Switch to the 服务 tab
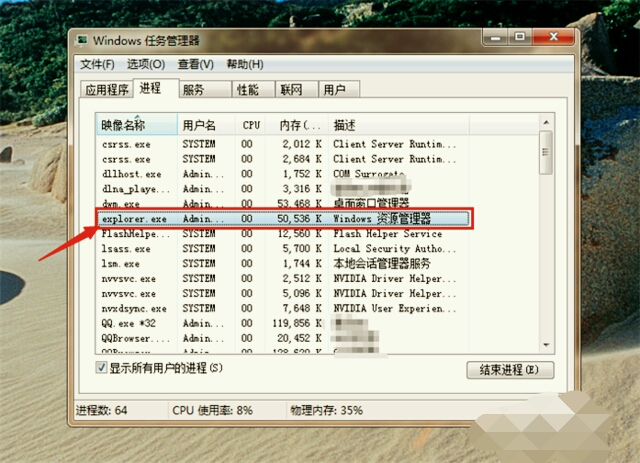 205,89
